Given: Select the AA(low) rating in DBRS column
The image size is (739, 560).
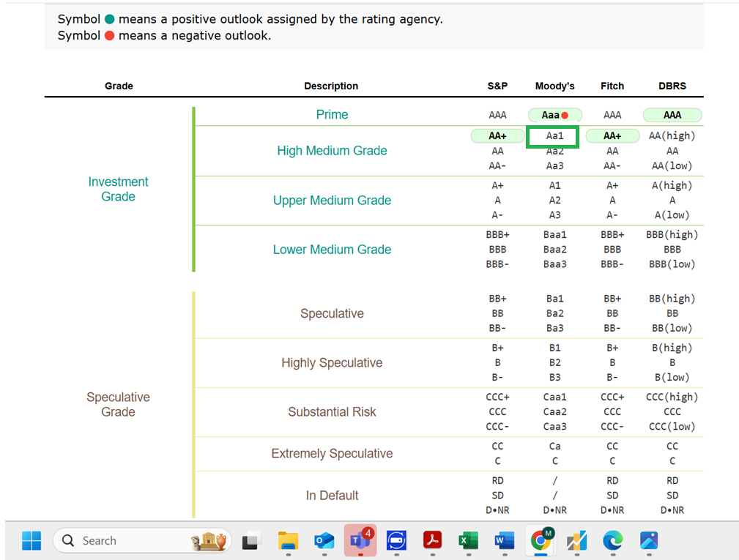Looking at the screenshot, I should coord(672,165).
